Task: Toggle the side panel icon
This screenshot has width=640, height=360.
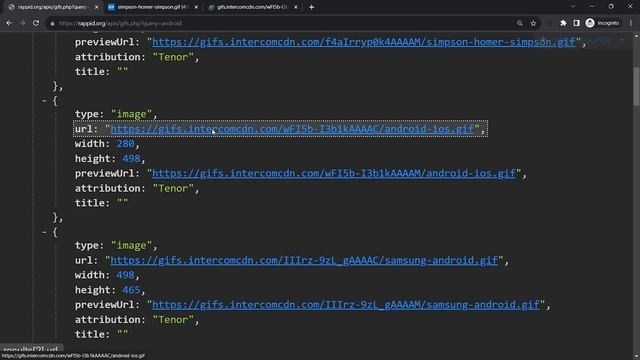Action: pyautogui.click(x=576, y=23)
